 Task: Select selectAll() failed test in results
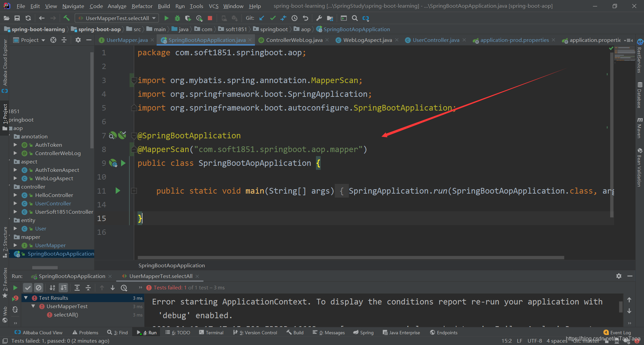point(66,315)
